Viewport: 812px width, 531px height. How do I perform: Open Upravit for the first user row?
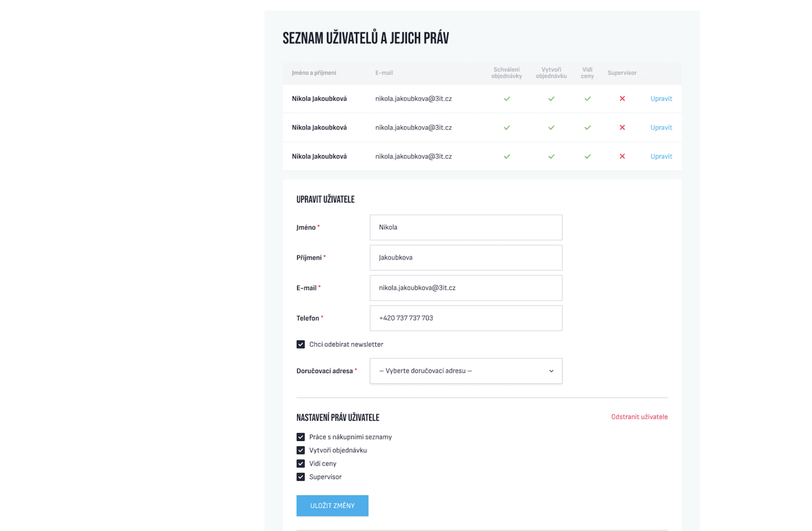(x=661, y=99)
